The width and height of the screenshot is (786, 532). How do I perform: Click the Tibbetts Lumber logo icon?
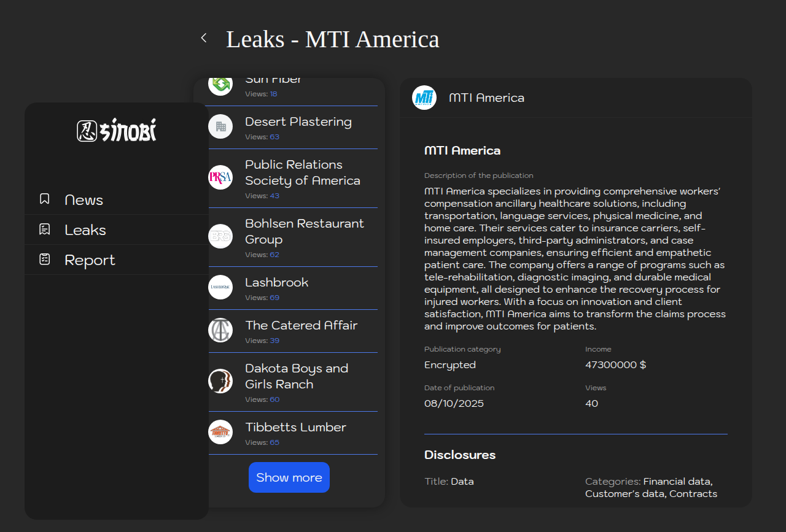[220, 432]
